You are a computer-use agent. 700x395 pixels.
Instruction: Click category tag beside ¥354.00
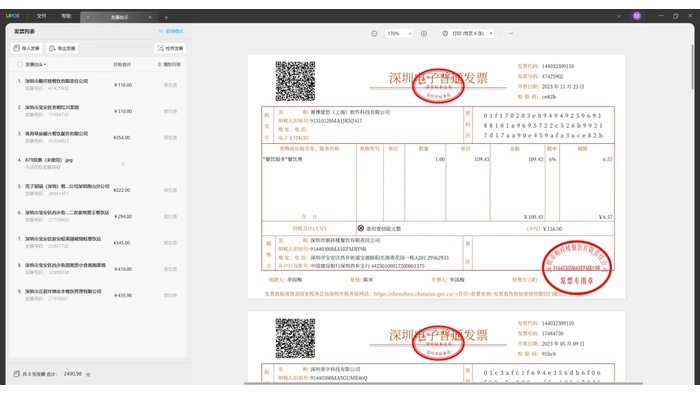tap(170, 137)
